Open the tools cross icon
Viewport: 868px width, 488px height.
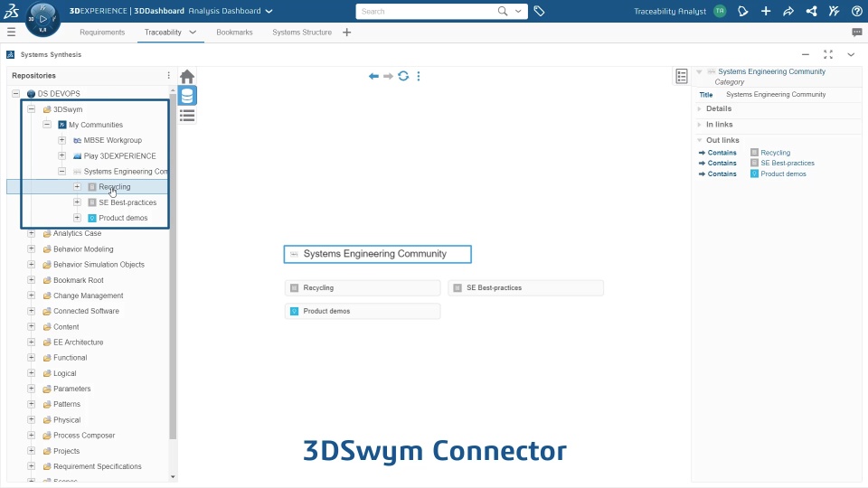(x=834, y=11)
